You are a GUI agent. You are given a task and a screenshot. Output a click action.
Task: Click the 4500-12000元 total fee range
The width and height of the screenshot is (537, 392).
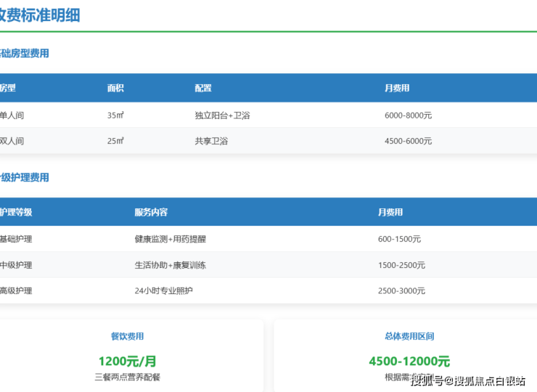409,361
